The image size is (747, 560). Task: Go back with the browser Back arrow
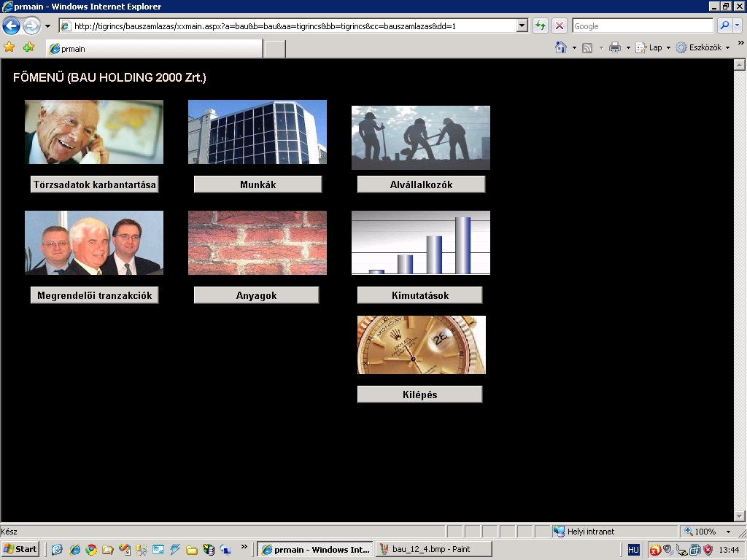tap(12, 26)
